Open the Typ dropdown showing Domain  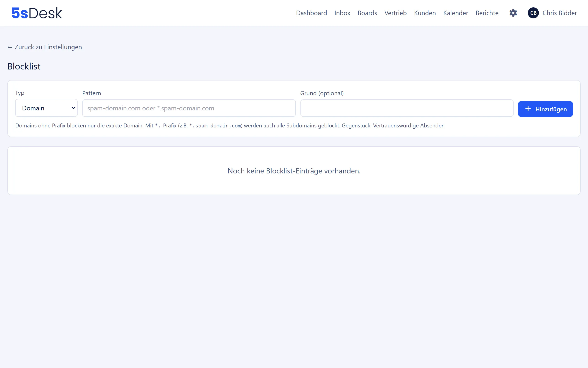pyautogui.click(x=46, y=108)
